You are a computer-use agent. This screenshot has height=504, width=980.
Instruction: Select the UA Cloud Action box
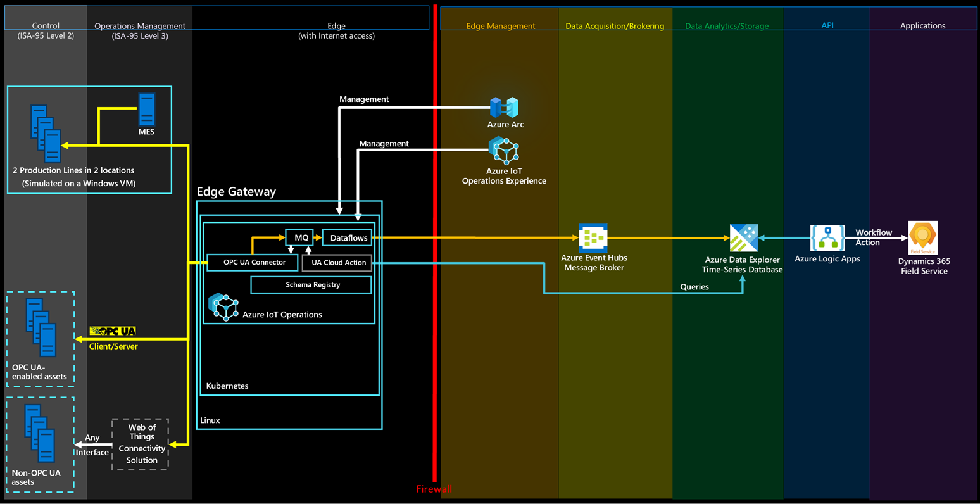337,262
